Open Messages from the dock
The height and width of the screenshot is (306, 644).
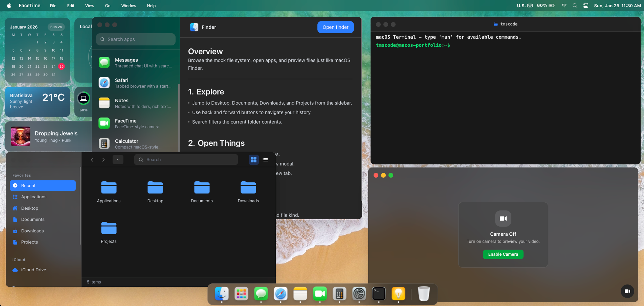tap(261, 294)
